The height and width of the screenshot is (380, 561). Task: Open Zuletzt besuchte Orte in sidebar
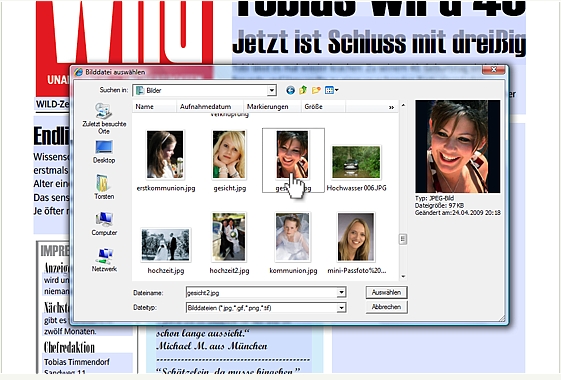[x=104, y=118]
